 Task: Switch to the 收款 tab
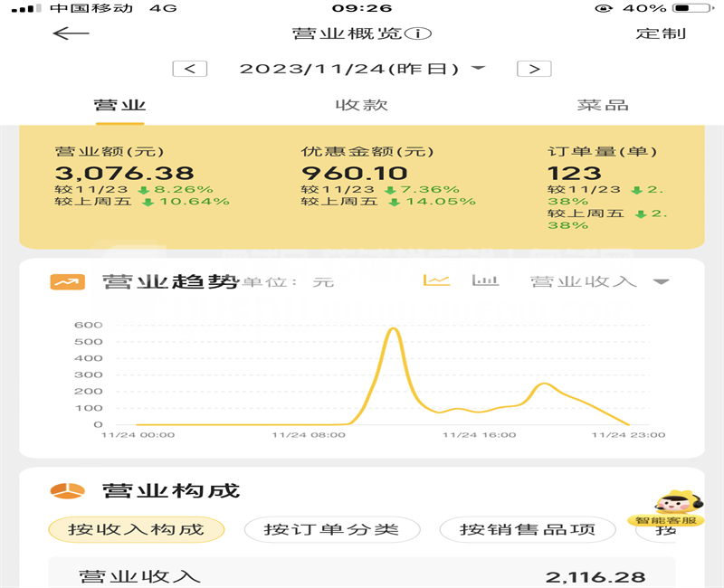[361, 105]
